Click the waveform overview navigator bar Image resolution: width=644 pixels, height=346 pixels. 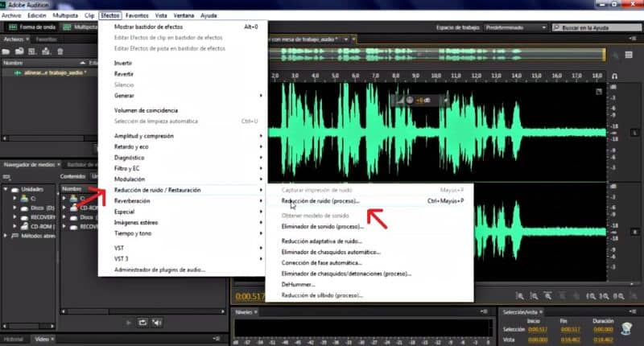(x=437, y=55)
